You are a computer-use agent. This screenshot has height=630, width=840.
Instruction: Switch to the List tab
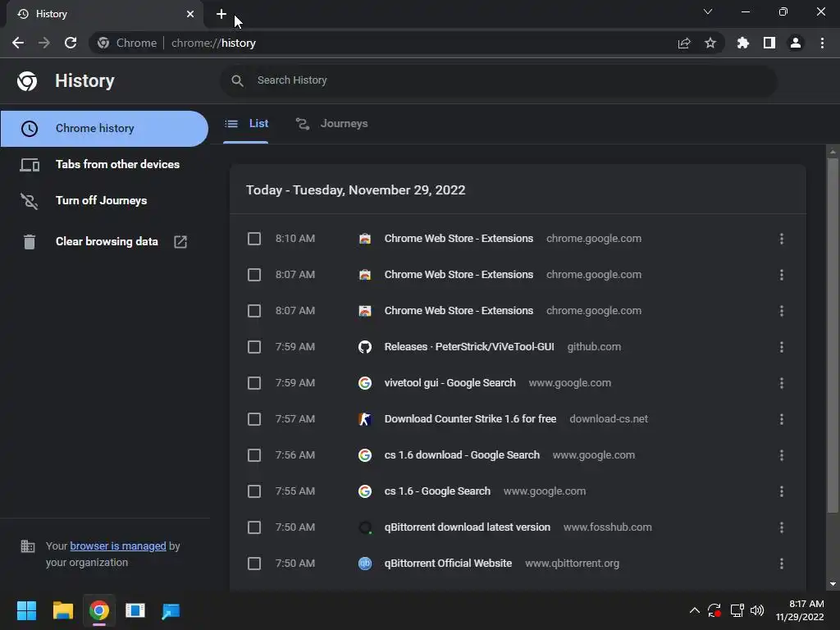(x=246, y=124)
